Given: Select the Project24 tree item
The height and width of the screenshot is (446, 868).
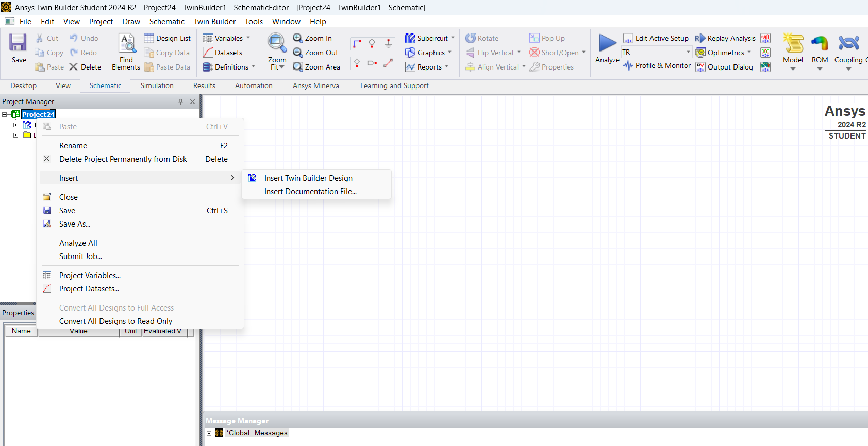Looking at the screenshot, I should [38, 114].
